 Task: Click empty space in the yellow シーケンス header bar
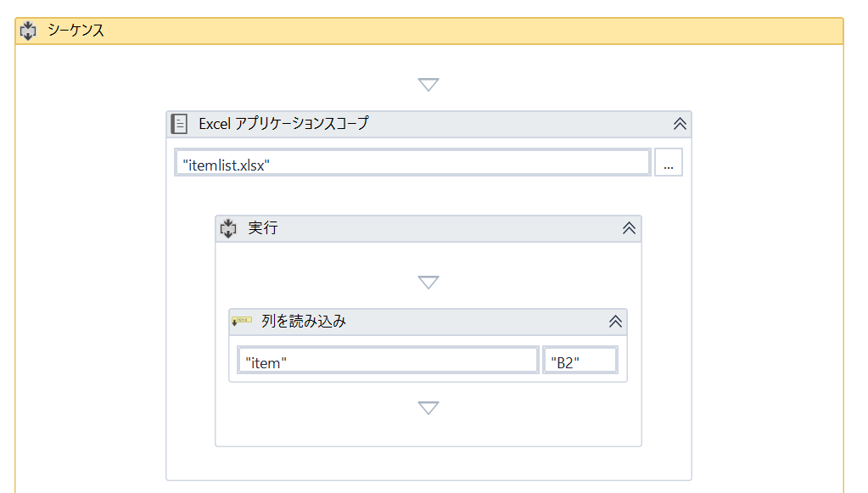pyautogui.click(x=467, y=31)
